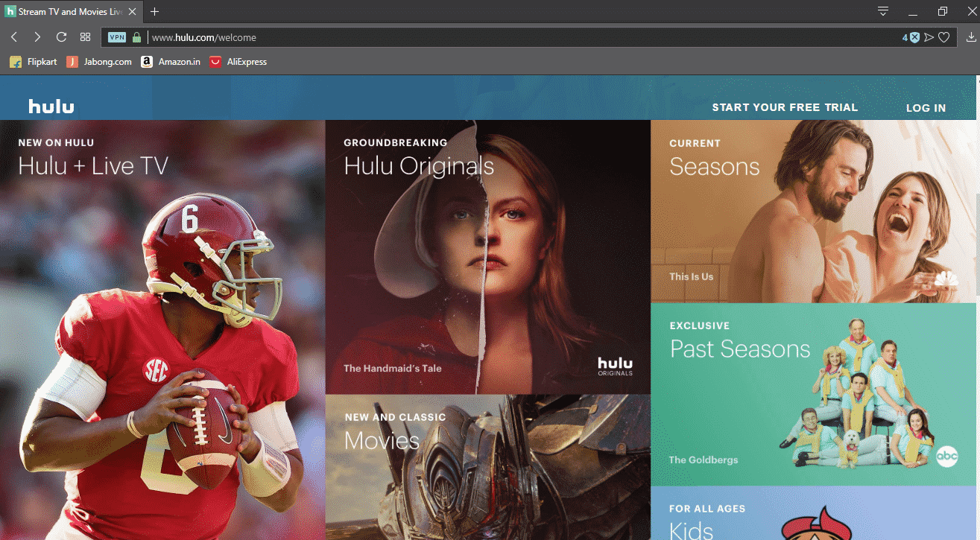The height and width of the screenshot is (540, 980).
Task: Open the Speed Dial grid icon
Action: click(86, 37)
